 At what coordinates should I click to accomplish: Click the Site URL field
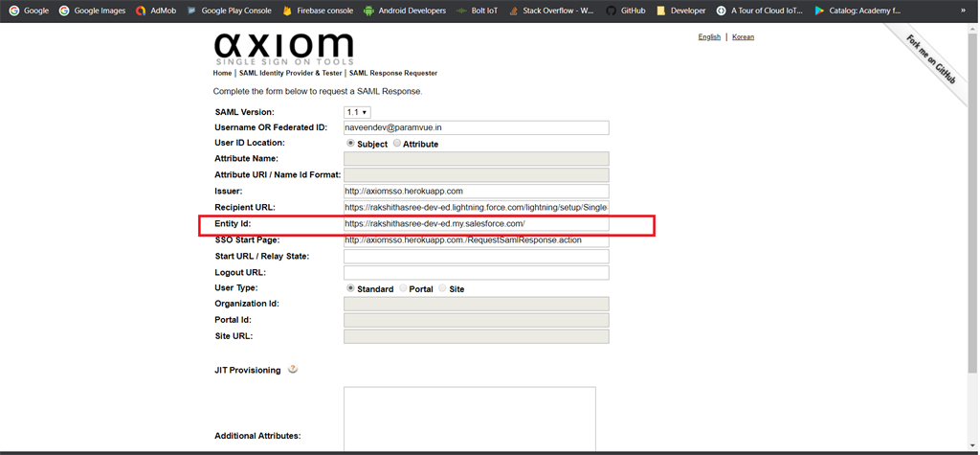click(477, 336)
